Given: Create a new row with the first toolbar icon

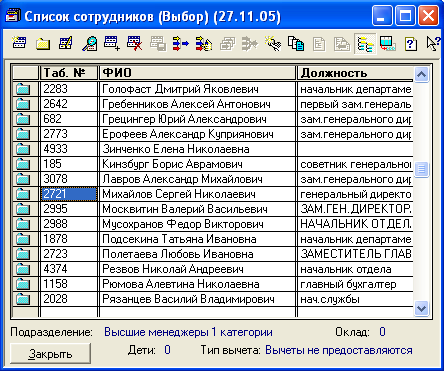Looking at the screenshot, I should (19, 43).
